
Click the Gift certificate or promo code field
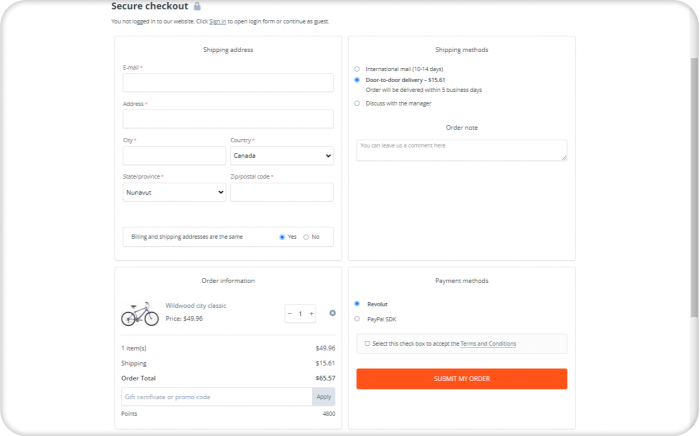click(x=217, y=397)
